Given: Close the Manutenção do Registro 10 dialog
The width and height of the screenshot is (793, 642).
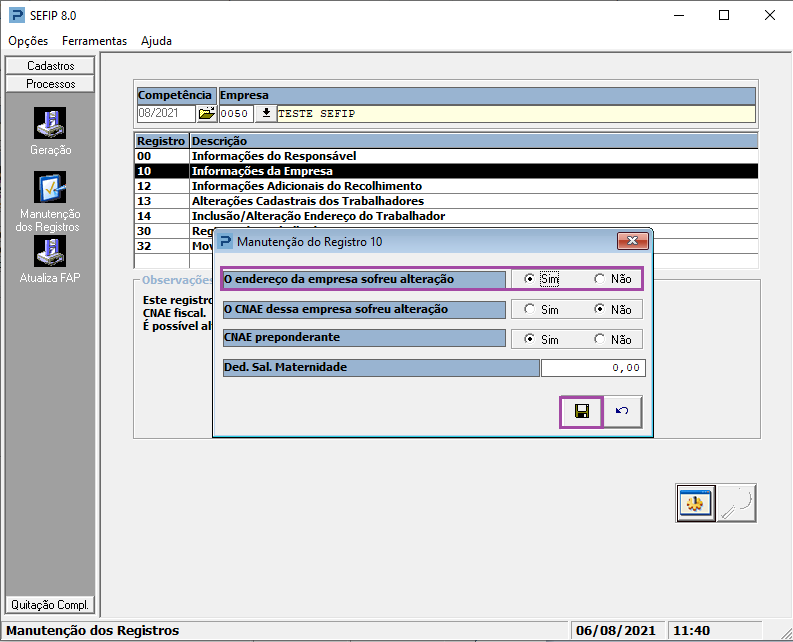Looking at the screenshot, I should [632, 241].
